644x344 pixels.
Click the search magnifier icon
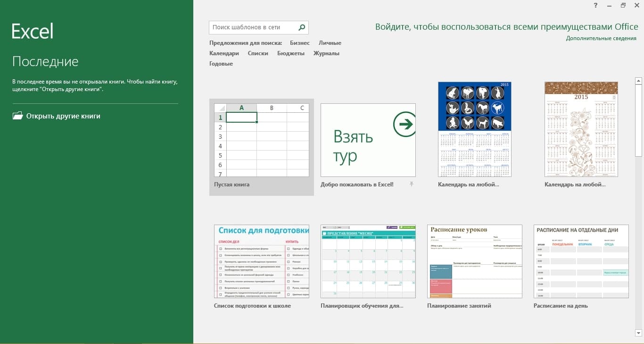pyautogui.click(x=302, y=27)
